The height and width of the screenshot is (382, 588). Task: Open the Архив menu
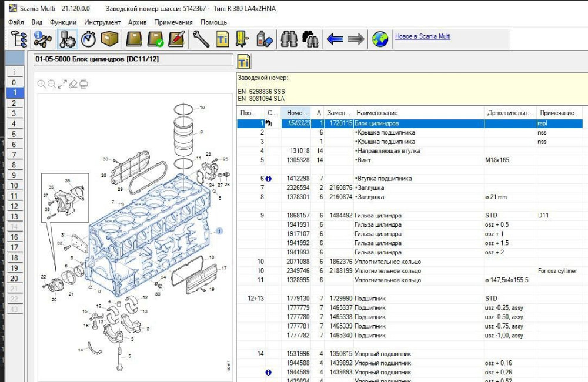coord(137,22)
